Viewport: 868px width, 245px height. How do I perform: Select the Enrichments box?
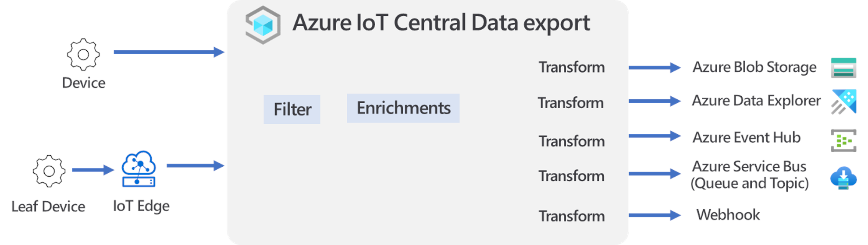(x=403, y=108)
